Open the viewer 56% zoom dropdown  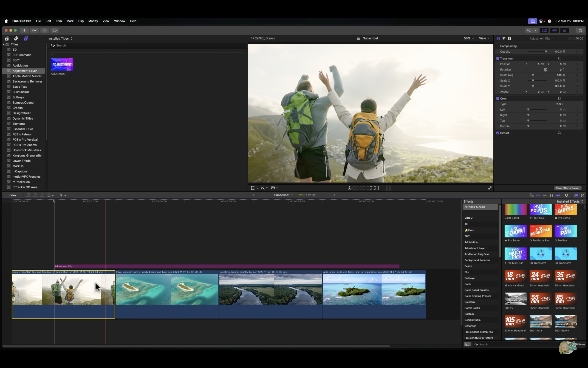469,38
